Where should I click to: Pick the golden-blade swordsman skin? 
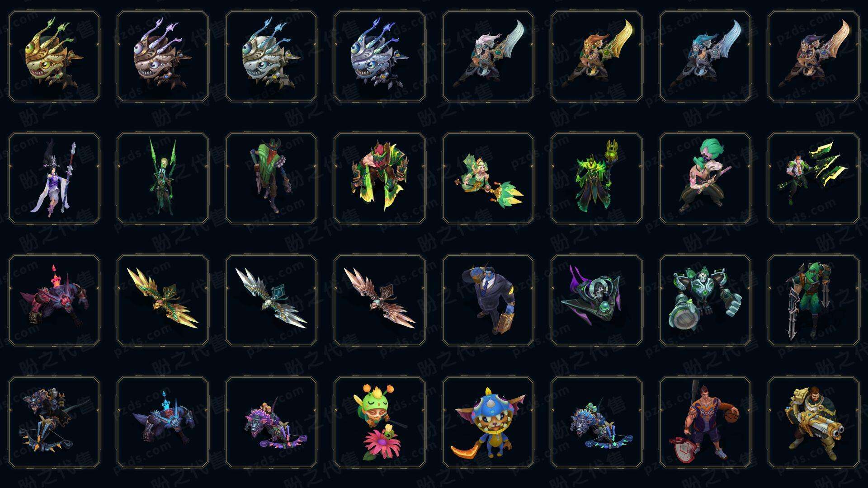click(597, 56)
